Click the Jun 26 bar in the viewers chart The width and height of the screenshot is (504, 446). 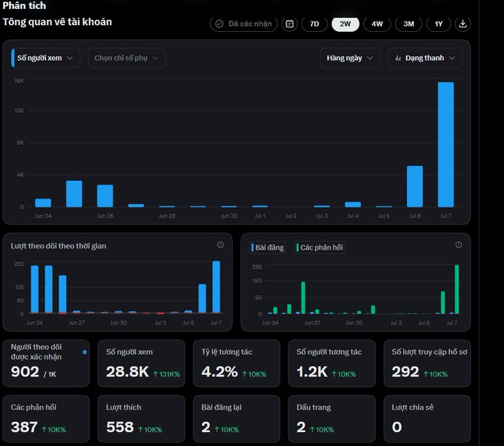pos(105,196)
